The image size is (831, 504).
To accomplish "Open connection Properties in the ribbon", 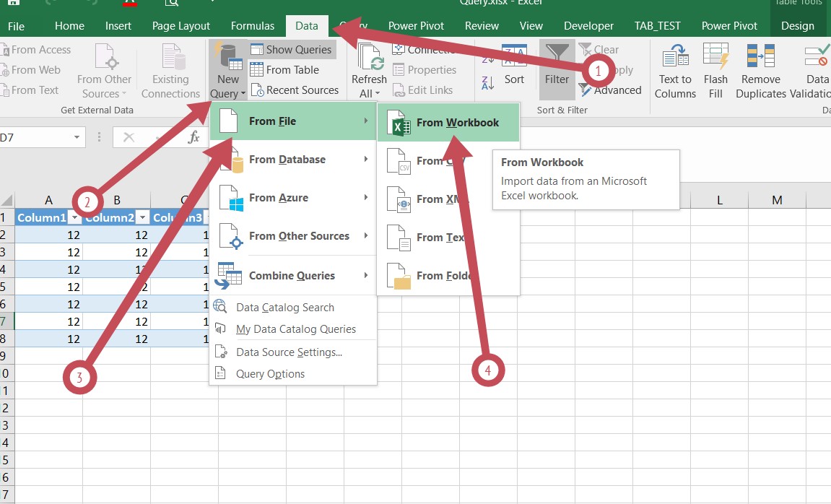I will click(x=425, y=70).
